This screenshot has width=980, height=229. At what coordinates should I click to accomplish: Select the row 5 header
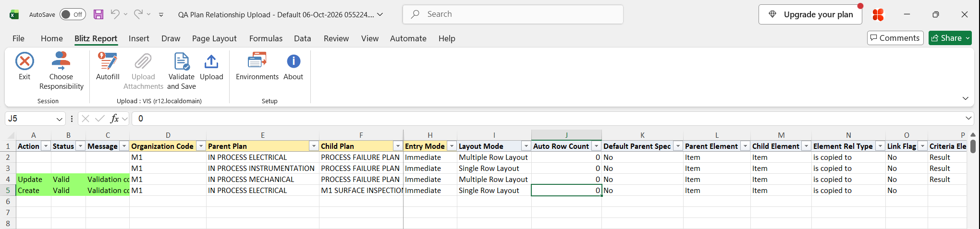pos(8,191)
